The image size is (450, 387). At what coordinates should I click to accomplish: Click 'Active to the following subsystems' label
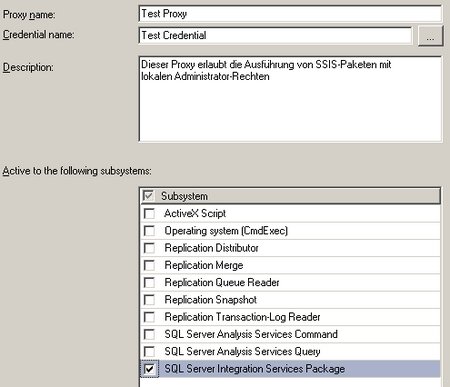77,171
